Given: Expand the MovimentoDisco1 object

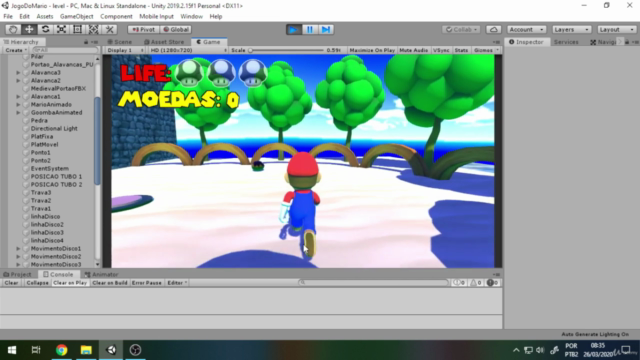Looking at the screenshot, I should point(18,249).
